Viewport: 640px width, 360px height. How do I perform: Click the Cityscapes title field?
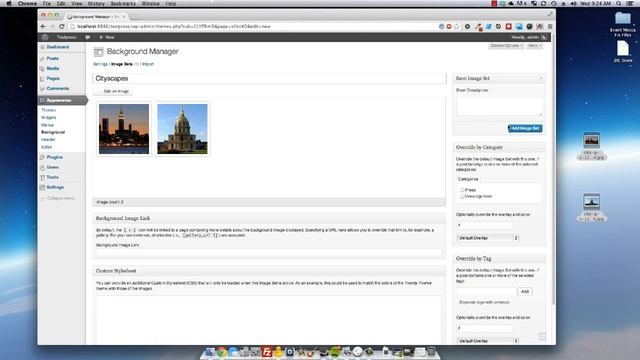tap(269, 78)
